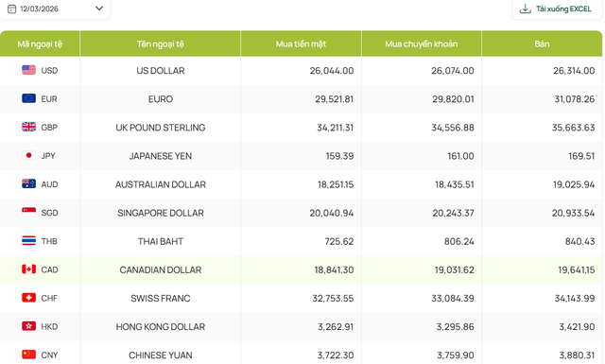This screenshot has width=605, height=364.
Task: Click the Mua tiền mặt column header
Action: (301, 44)
